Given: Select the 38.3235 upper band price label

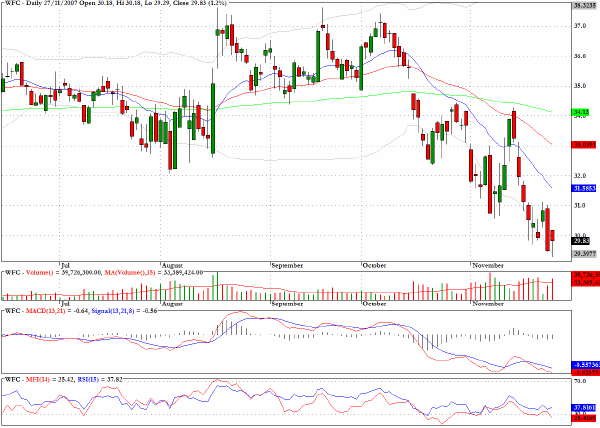Looking at the screenshot, I should pos(585,5).
